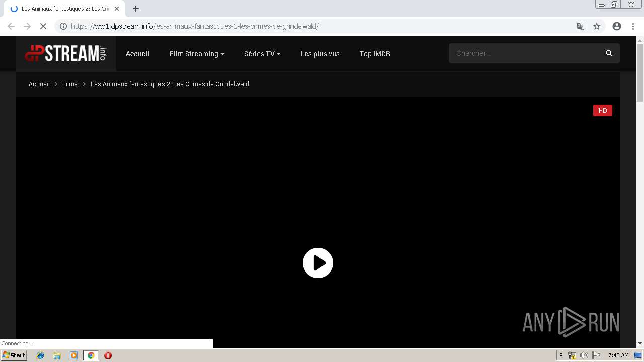Open Windows Media Player from taskbar

(74, 355)
